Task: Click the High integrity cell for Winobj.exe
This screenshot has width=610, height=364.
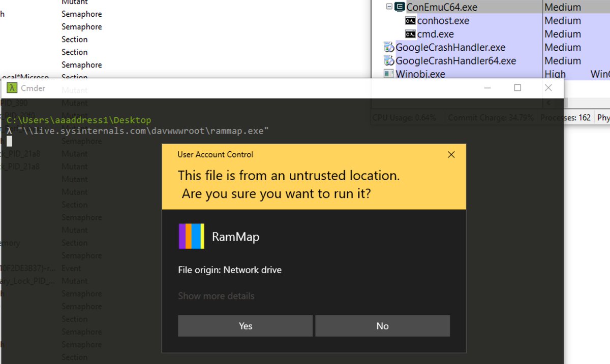Action: [555, 74]
